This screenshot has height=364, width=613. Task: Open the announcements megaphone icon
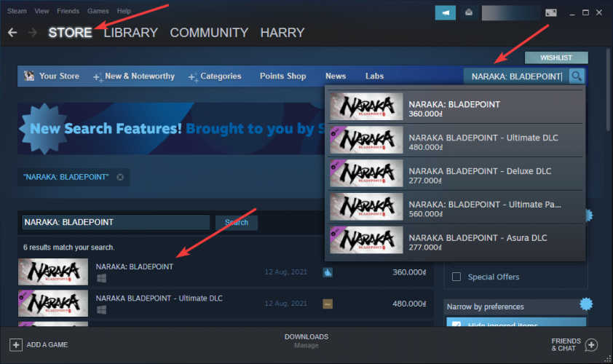[x=446, y=12]
